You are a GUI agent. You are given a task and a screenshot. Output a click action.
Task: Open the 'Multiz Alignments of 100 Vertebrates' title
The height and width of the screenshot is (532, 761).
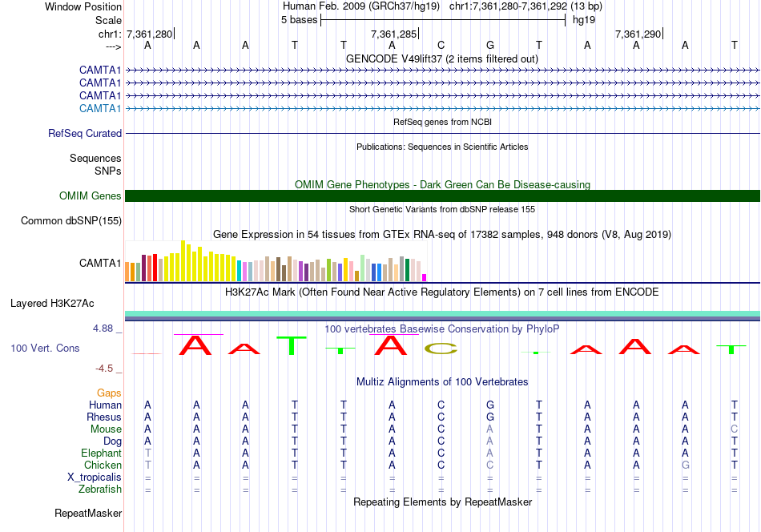pos(442,382)
